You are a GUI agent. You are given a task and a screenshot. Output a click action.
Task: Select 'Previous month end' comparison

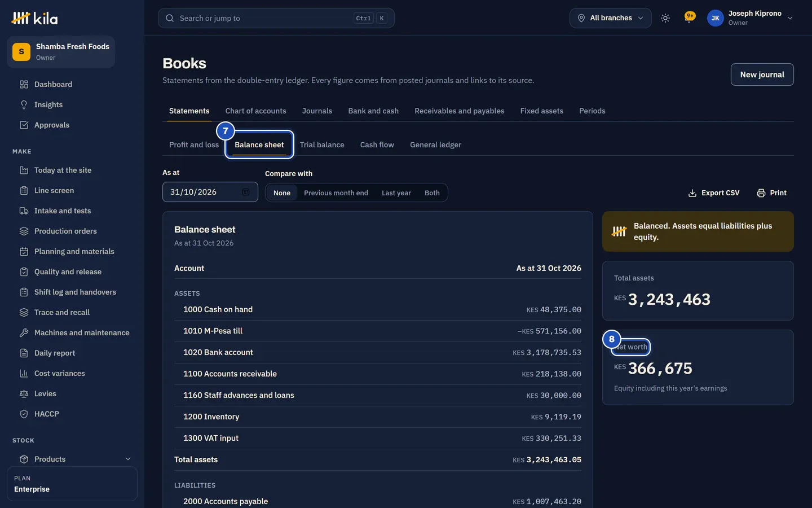pos(336,192)
